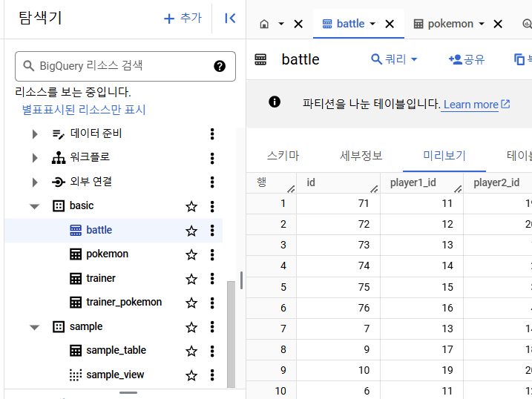This screenshot has width=532, height=399.
Task: Open the pokemon tab dropdown arrow
Action: click(482, 24)
